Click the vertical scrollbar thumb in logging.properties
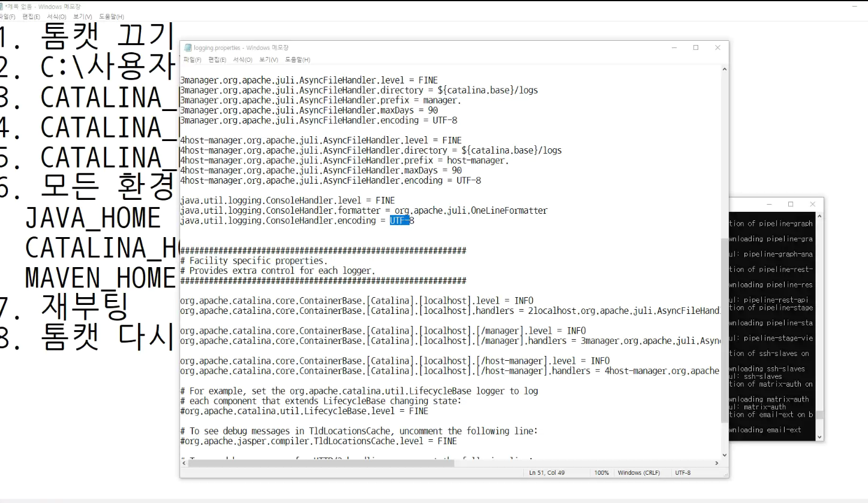The width and height of the screenshot is (868, 503). click(x=724, y=329)
